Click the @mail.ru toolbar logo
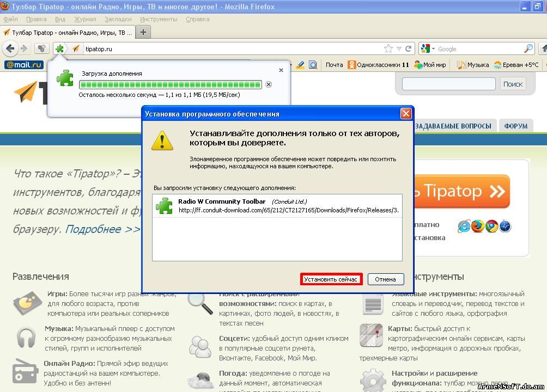The width and height of the screenshot is (547, 392). click(x=24, y=65)
